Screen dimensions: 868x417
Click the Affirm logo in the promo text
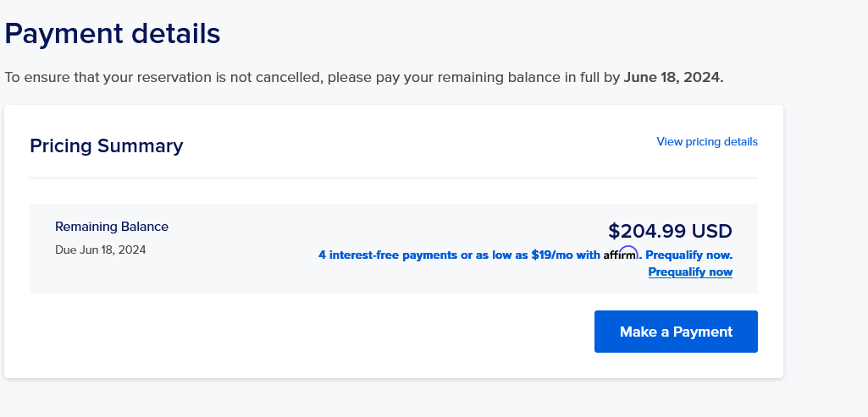coord(621,254)
